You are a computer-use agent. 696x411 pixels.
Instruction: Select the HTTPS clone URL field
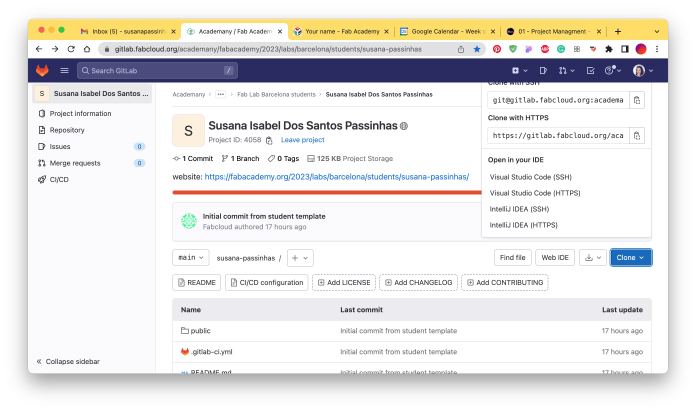tap(558, 136)
